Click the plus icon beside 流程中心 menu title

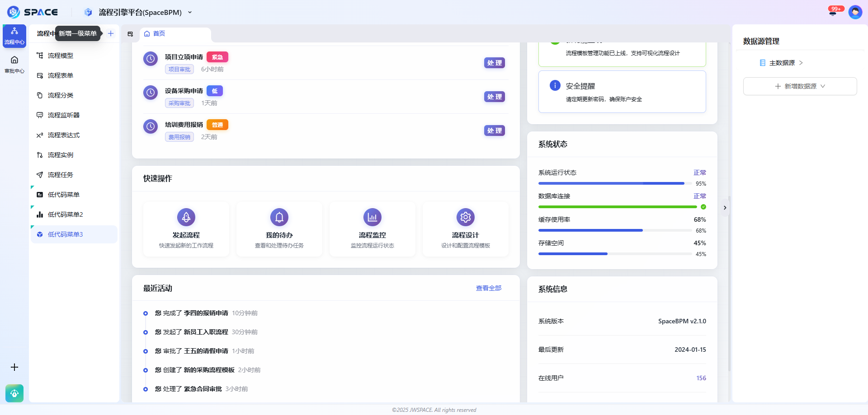coord(111,33)
